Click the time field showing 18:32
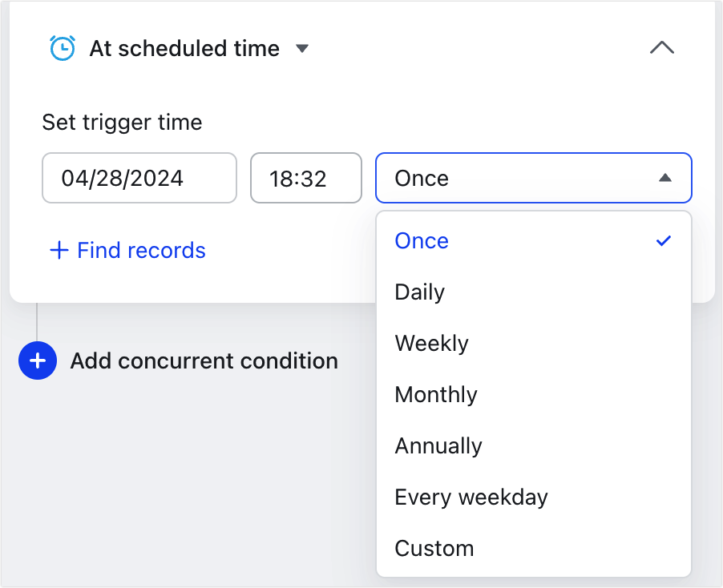723x588 pixels. point(305,178)
